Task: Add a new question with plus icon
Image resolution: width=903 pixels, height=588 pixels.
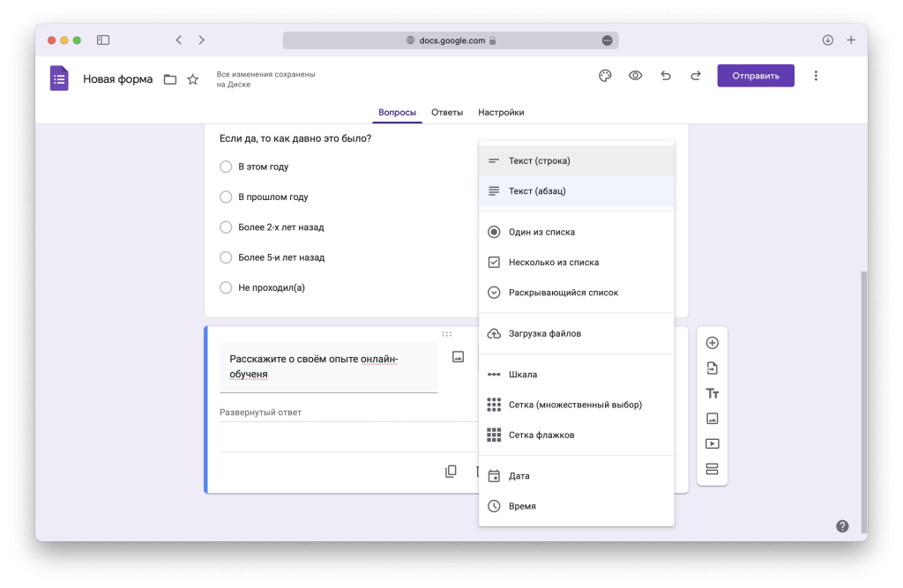Action: 713,343
